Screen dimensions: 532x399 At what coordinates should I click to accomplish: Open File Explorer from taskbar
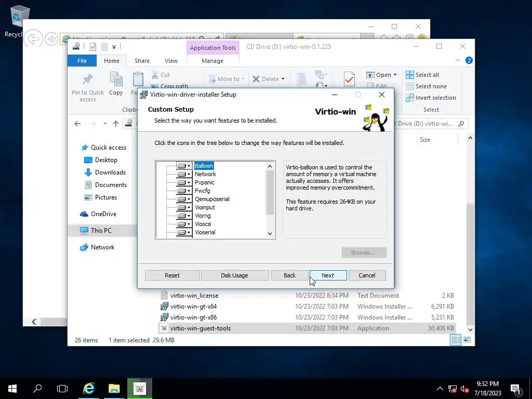pos(114,389)
